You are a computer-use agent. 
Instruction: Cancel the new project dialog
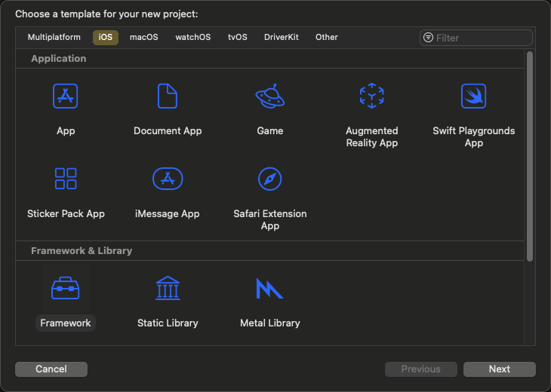(51, 369)
